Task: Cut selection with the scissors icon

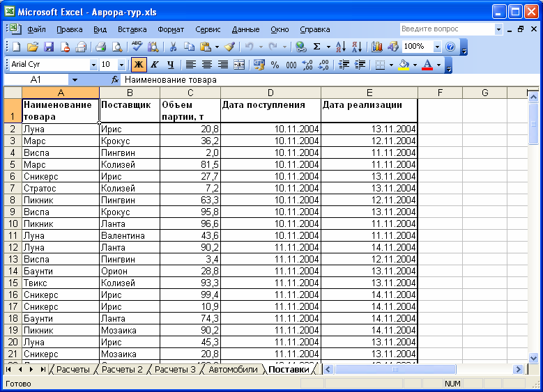Action: pyautogui.click(x=173, y=47)
